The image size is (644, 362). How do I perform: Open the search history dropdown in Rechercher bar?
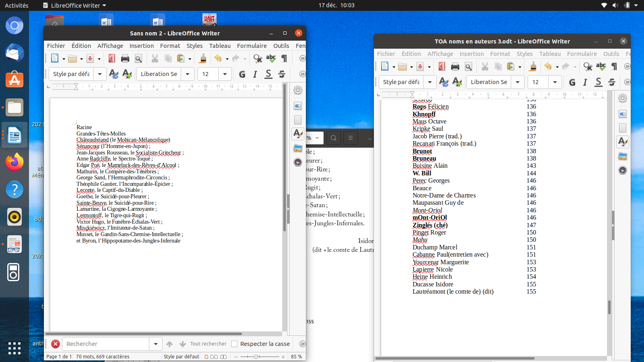155,344
